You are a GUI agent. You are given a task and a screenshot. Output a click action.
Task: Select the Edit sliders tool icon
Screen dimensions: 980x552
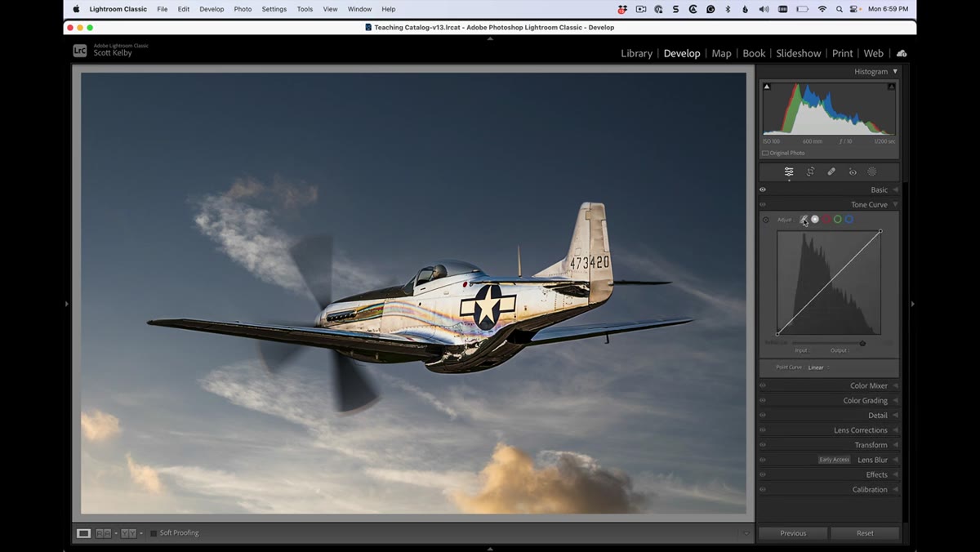[x=789, y=171]
